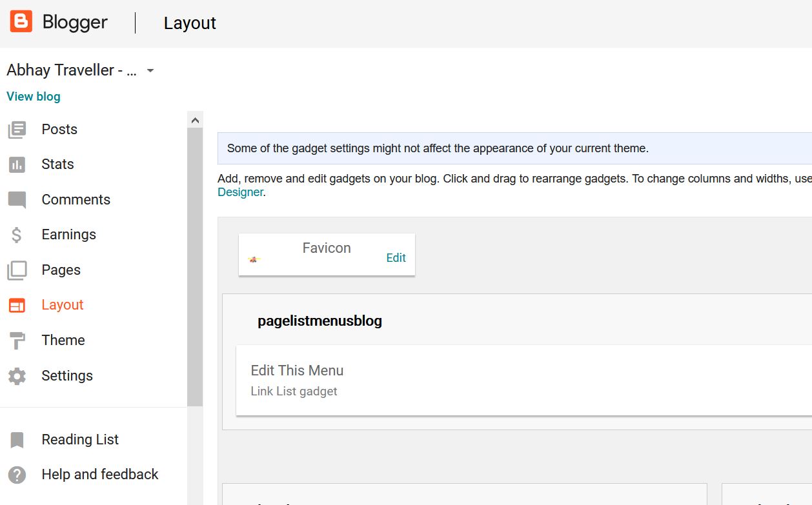The image size is (812, 505).
Task: Click the orange Layout icon
Action: [x=17, y=305]
